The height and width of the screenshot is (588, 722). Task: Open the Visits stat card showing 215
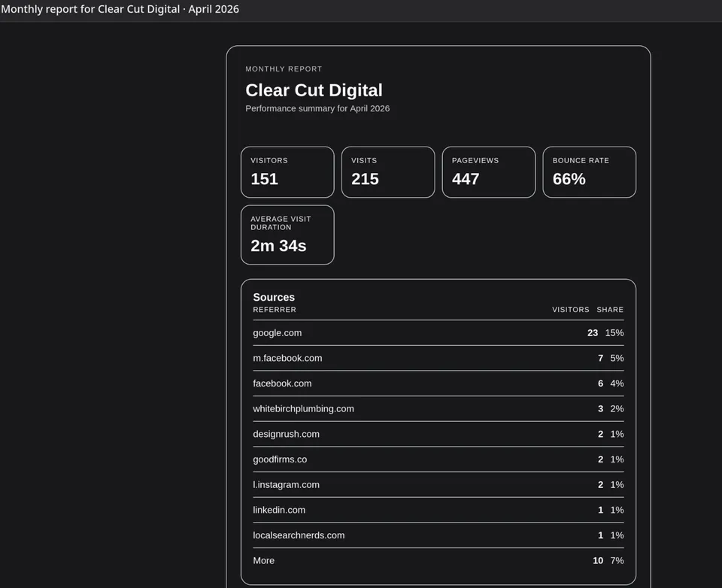[x=388, y=172]
